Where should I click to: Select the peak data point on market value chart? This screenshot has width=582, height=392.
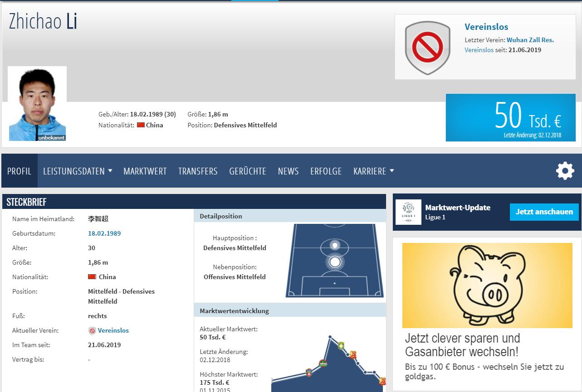(x=330, y=337)
